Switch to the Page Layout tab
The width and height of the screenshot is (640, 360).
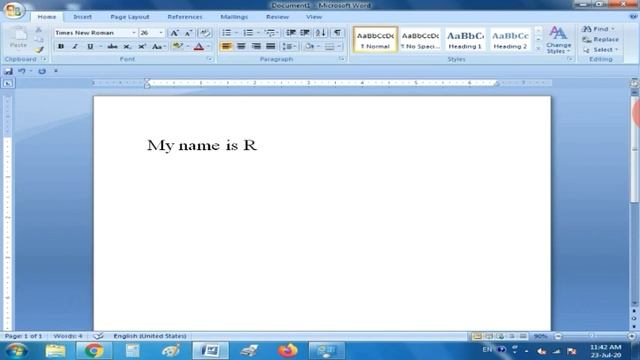[130, 17]
